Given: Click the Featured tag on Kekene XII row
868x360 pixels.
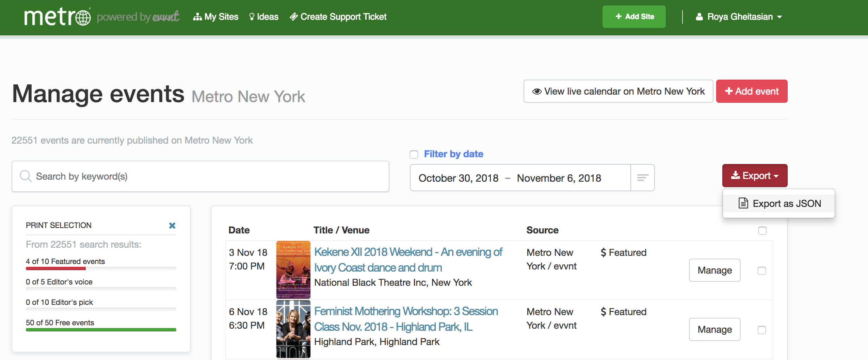Looking at the screenshot, I should (x=624, y=252).
